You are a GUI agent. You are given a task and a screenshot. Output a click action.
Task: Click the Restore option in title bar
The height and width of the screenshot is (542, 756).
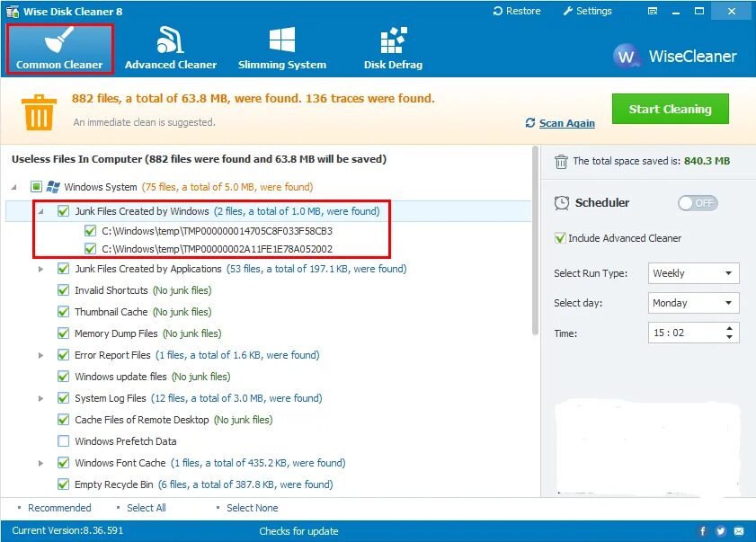click(x=517, y=11)
